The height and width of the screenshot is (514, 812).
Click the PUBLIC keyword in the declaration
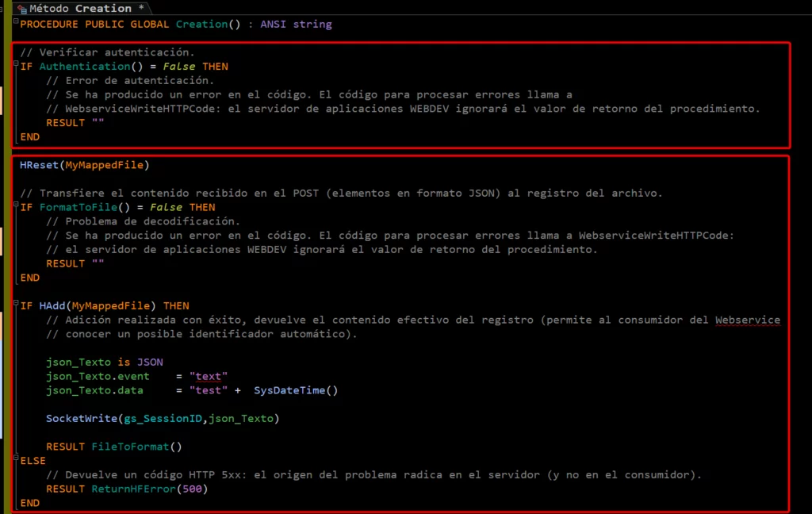[x=105, y=24]
